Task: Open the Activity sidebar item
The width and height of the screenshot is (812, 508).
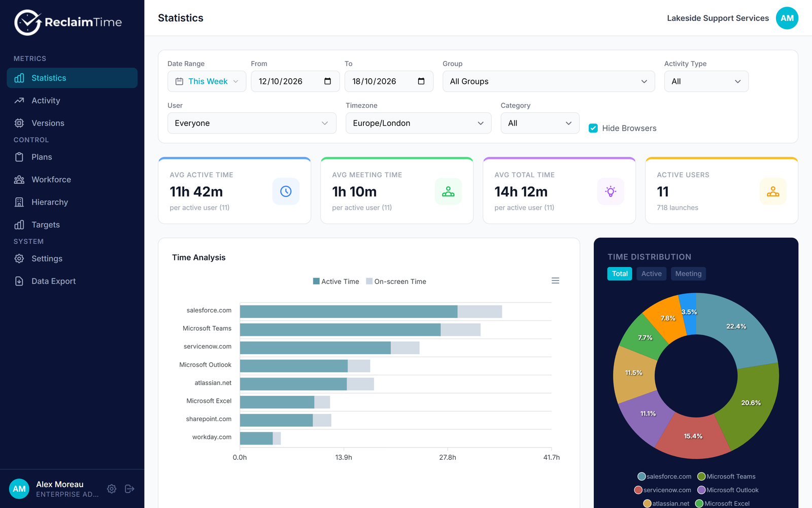Action: click(x=72, y=101)
